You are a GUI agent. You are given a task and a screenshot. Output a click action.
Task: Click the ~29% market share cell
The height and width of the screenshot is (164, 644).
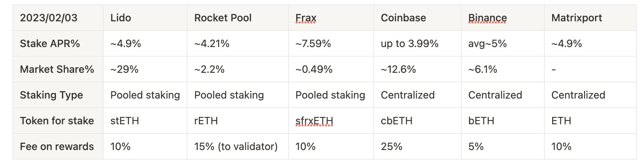145,69
